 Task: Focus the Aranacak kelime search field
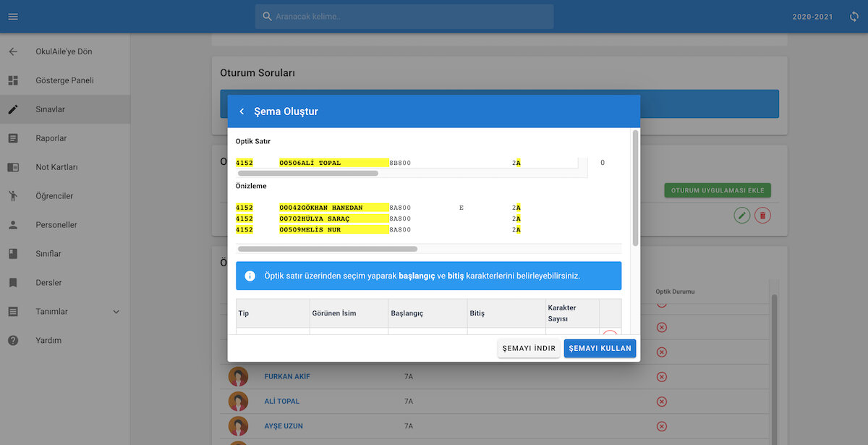[x=404, y=17]
